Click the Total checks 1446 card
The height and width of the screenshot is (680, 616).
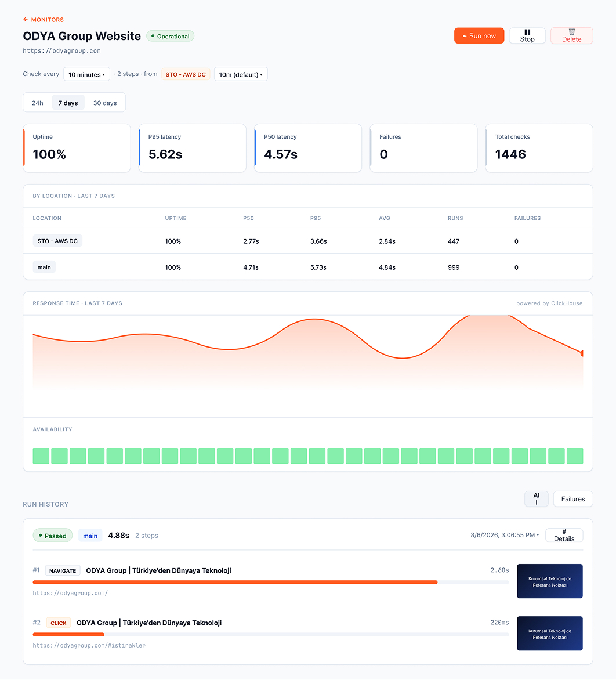539,149
